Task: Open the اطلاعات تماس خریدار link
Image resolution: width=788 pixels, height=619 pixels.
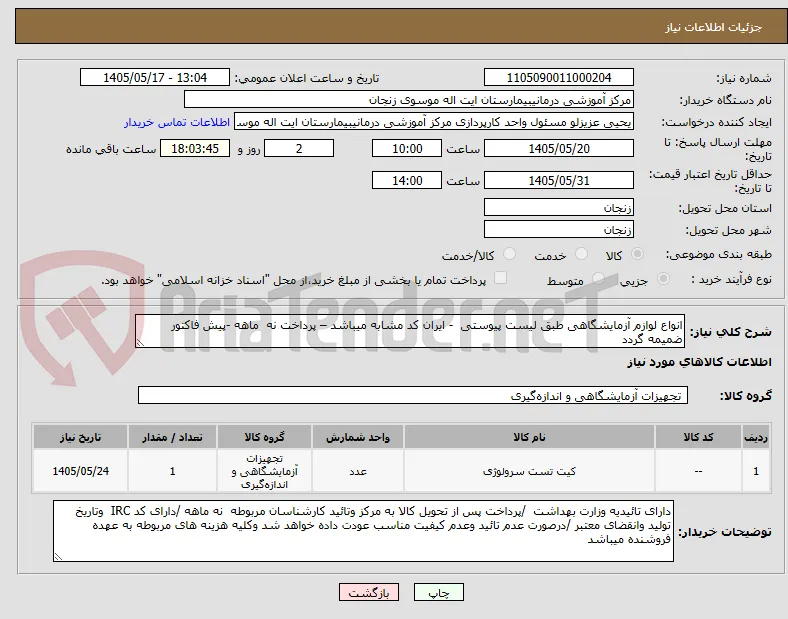Action: click(x=177, y=122)
